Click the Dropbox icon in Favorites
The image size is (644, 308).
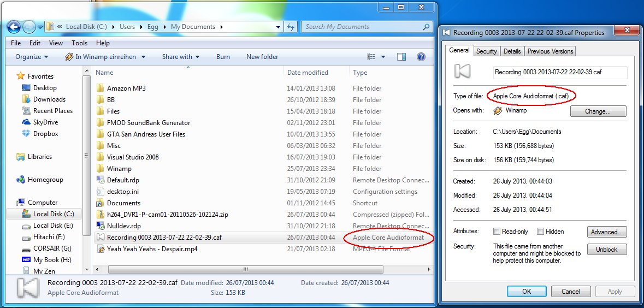[26, 133]
